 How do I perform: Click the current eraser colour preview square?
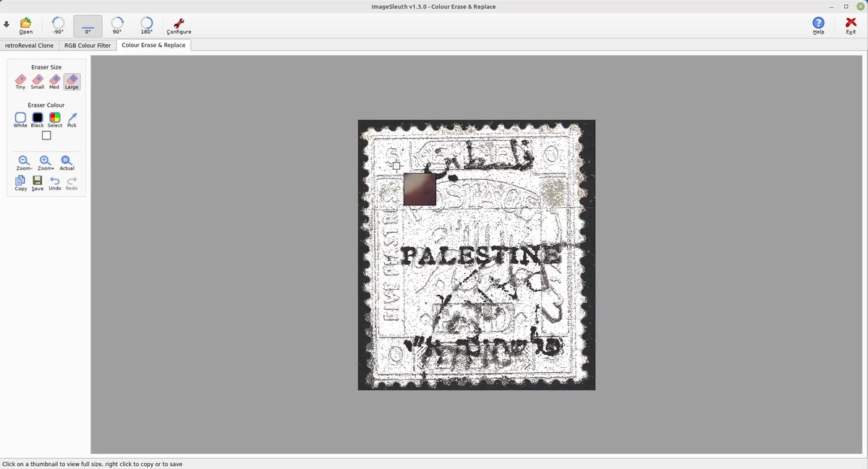click(46, 135)
